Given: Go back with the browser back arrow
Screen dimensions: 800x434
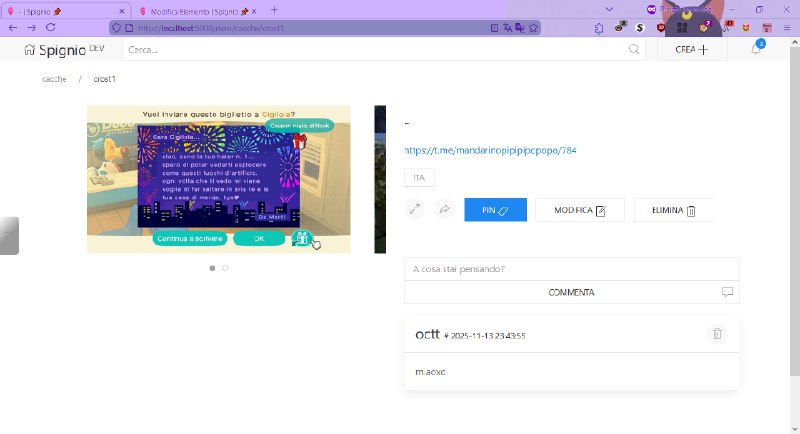Looking at the screenshot, I should tap(13, 28).
